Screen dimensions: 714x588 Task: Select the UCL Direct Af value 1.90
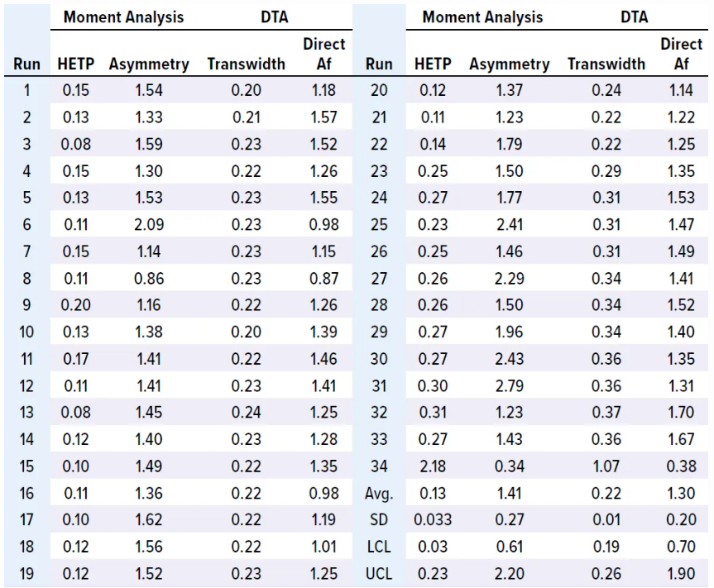click(x=681, y=574)
